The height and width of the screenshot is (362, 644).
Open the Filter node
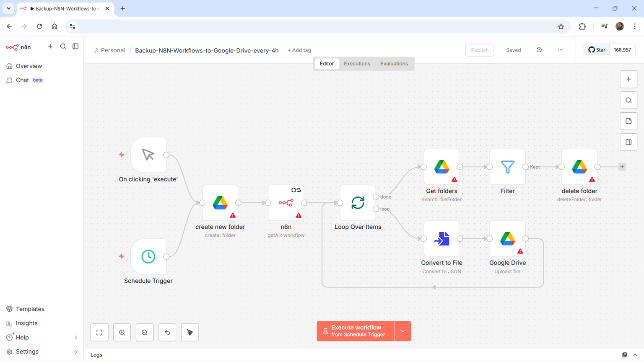[507, 167]
